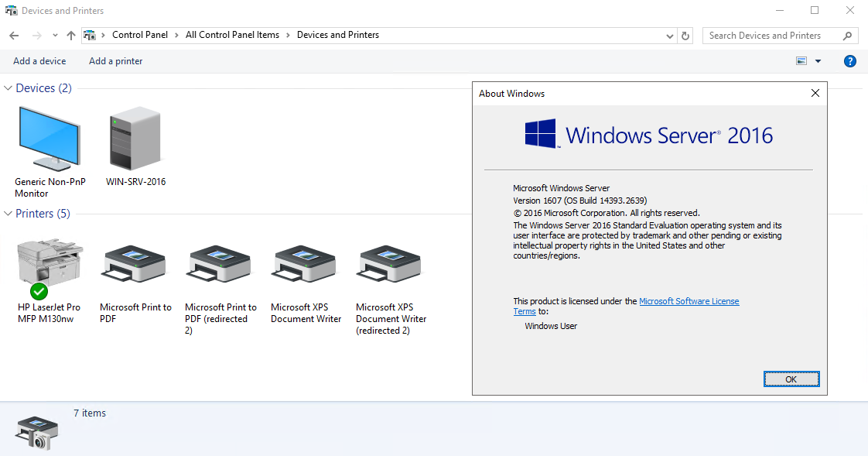Viewport: 868px width, 456px height.
Task: Expand the chevron before Control Panel breadcrumb
Action: click(x=103, y=35)
